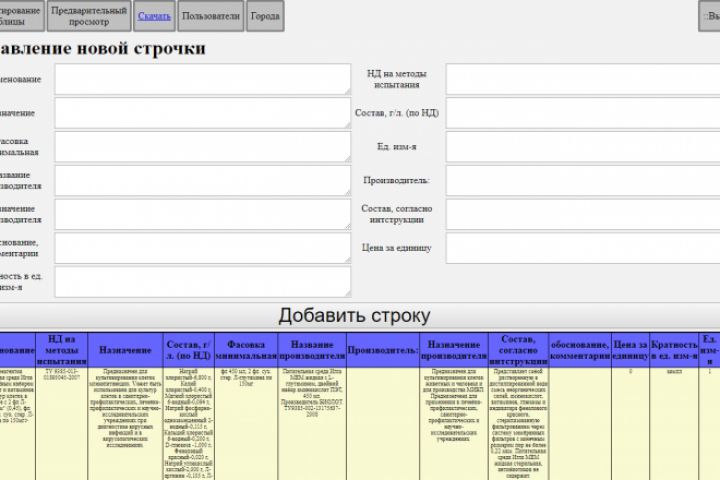Open the Предварительный просмотр button
This screenshot has width=720, height=480.
[89, 16]
